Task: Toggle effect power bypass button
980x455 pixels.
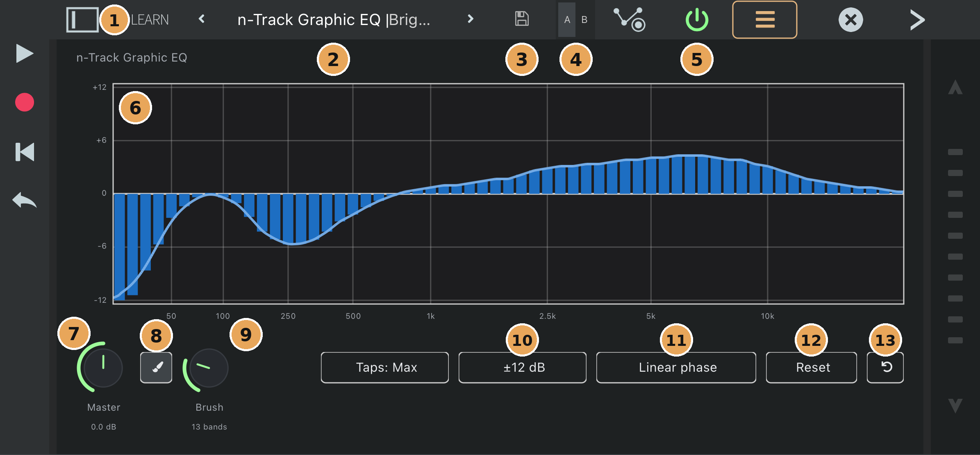Action: point(697,20)
